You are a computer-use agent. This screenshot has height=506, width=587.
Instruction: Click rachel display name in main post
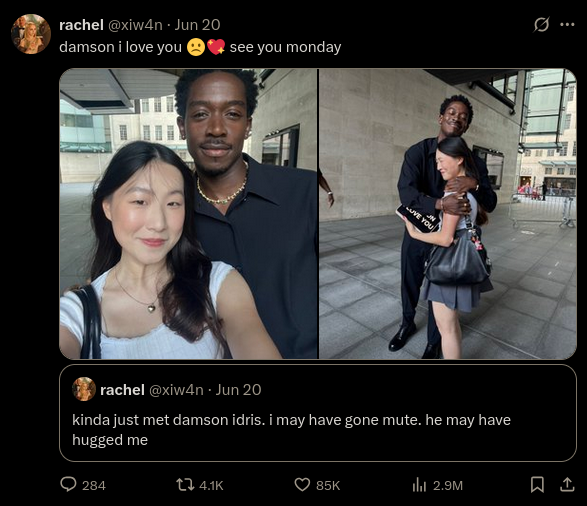coord(81,25)
